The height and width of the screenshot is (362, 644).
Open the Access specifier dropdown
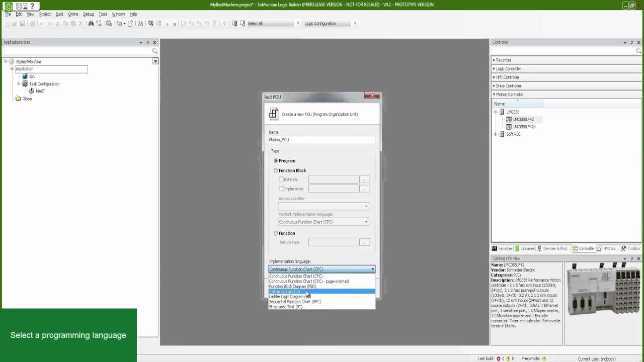click(366, 206)
